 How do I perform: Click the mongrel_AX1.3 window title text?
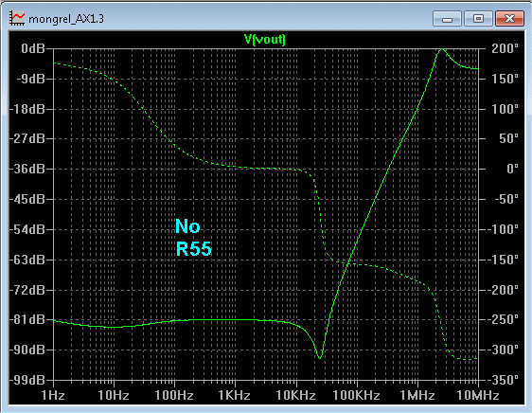(66, 19)
